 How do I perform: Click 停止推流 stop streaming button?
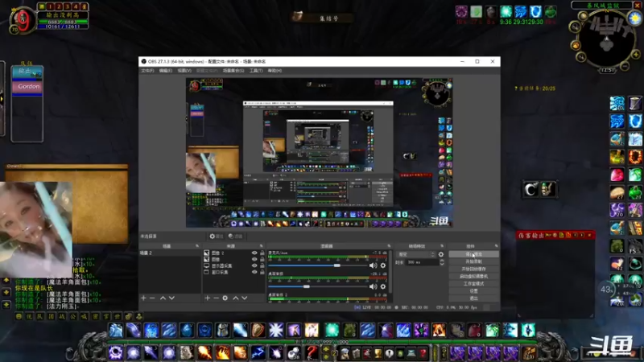click(473, 254)
